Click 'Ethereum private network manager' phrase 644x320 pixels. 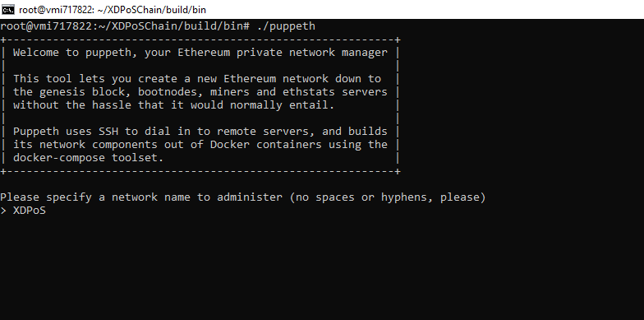coord(283,53)
